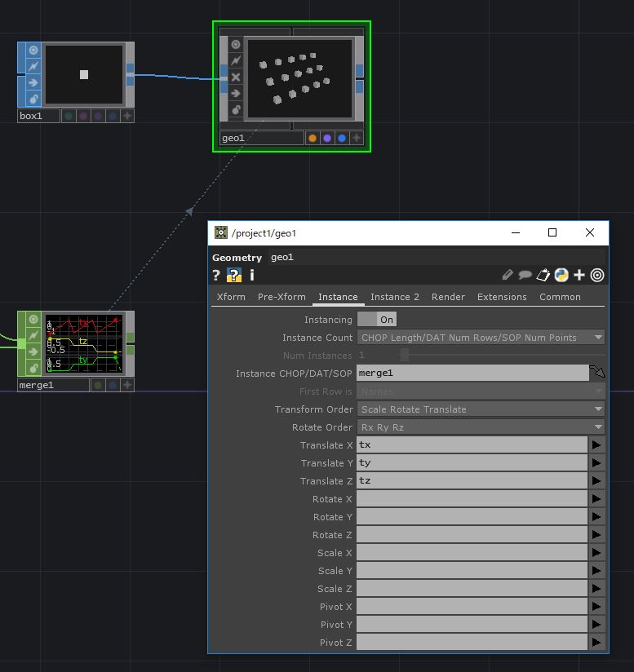Image resolution: width=634 pixels, height=672 pixels.
Task: Toggle clone immune flag on merge1 node
Action: [33, 351]
